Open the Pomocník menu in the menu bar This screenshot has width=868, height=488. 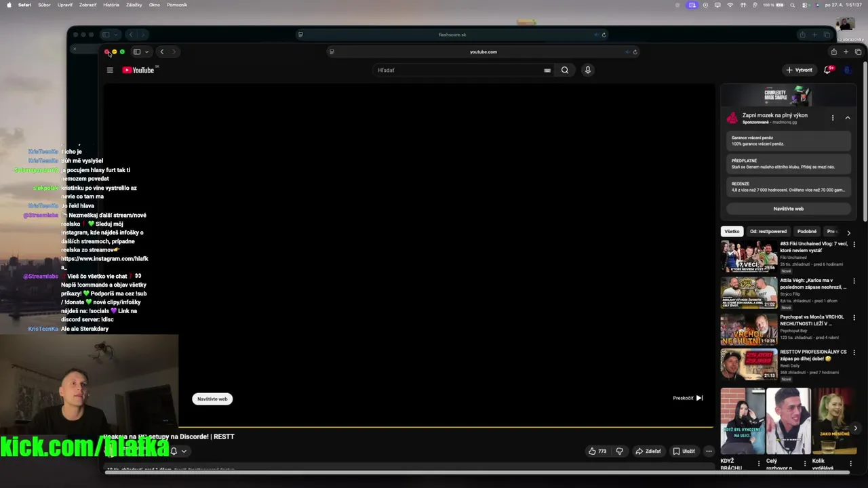(177, 5)
